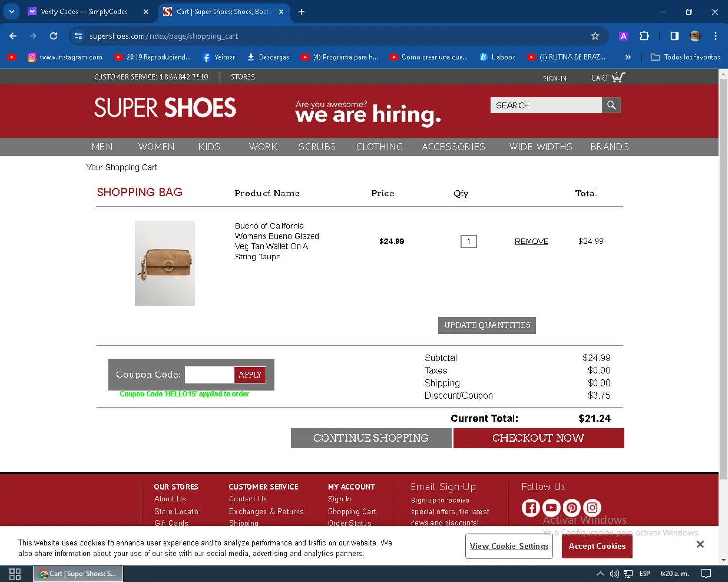The height and width of the screenshot is (582, 728).
Task: Click browser back arrow
Action: pos(13,36)
